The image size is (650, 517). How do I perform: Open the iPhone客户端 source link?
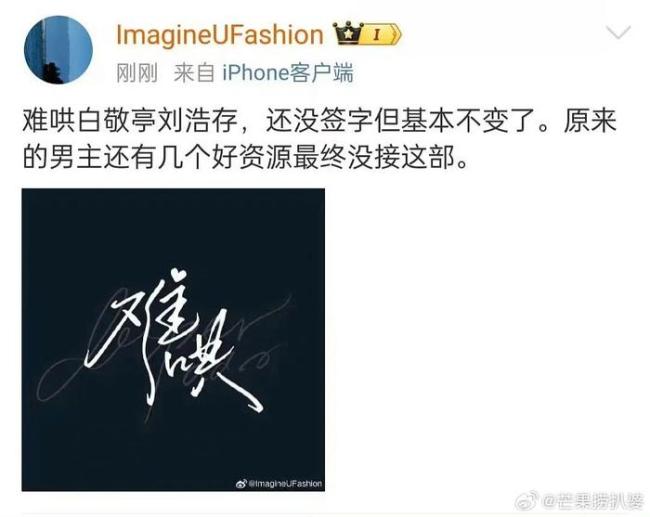point(288,73)
